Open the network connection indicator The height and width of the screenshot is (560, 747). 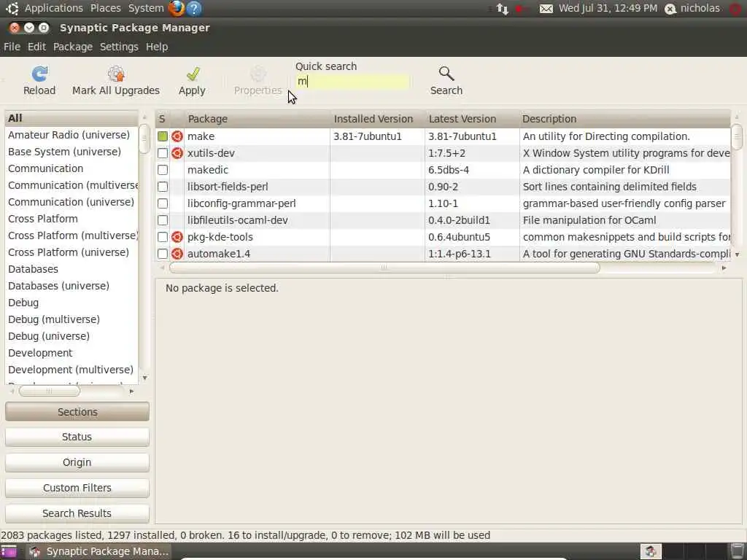(x=502, y=9)
